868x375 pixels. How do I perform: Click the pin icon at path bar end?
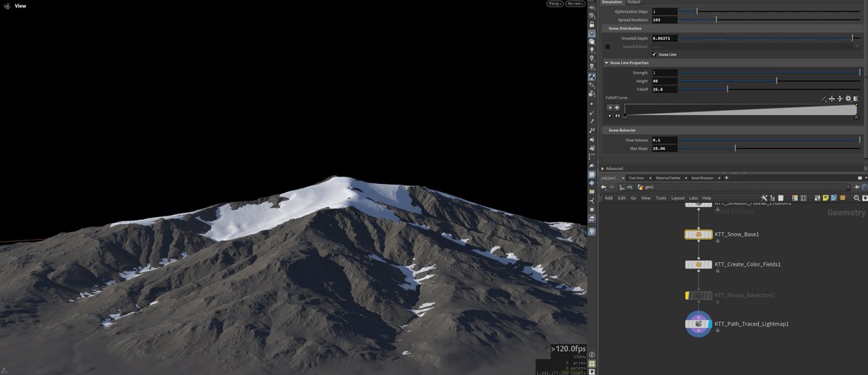[x=856, y=187]
